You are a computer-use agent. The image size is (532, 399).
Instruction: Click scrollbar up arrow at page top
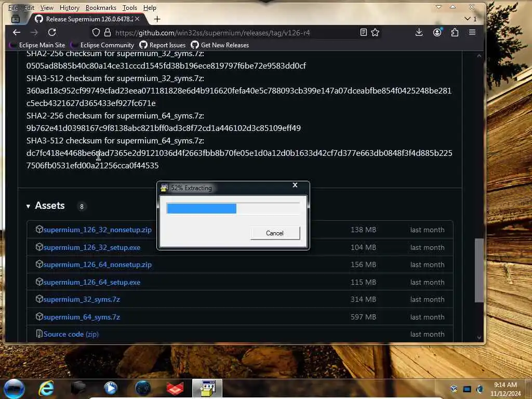[479, 56]
